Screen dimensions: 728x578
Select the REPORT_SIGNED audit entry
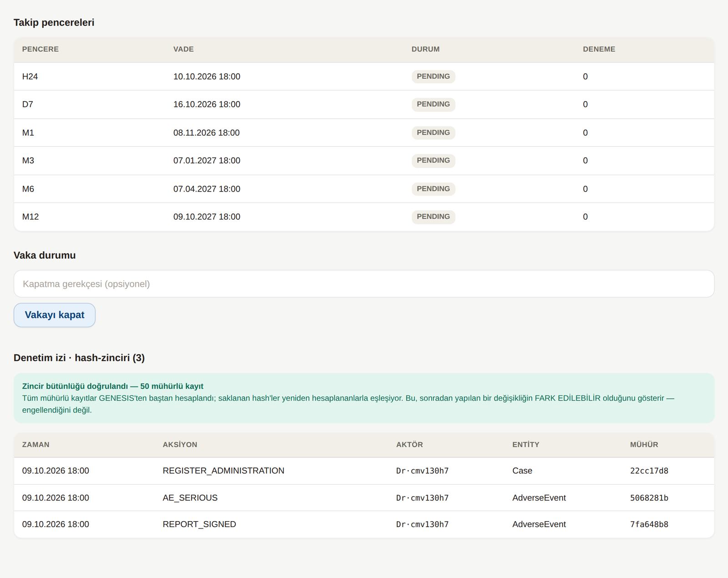(364, 524)
